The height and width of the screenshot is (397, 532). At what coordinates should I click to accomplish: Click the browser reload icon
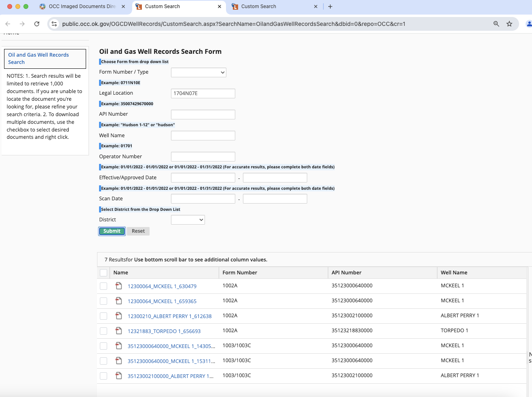pos(37,24)
